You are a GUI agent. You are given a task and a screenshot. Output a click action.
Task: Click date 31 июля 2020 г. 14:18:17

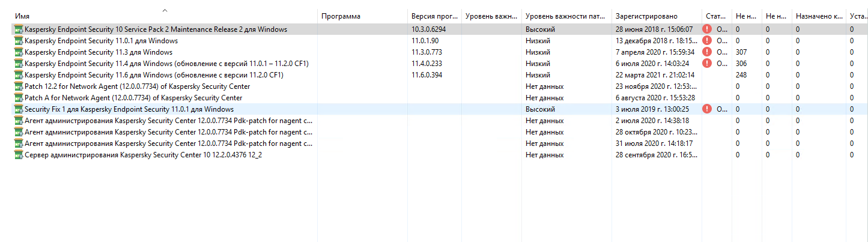654,144
